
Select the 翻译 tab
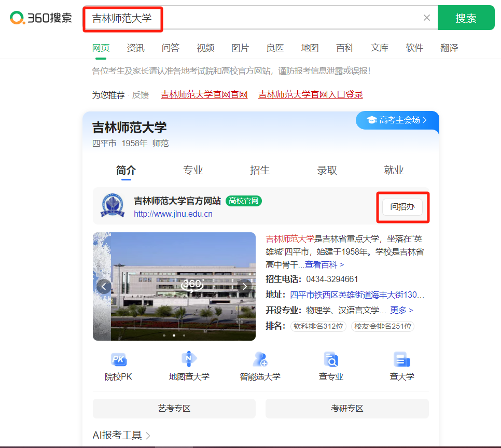[x=449, y=48]
